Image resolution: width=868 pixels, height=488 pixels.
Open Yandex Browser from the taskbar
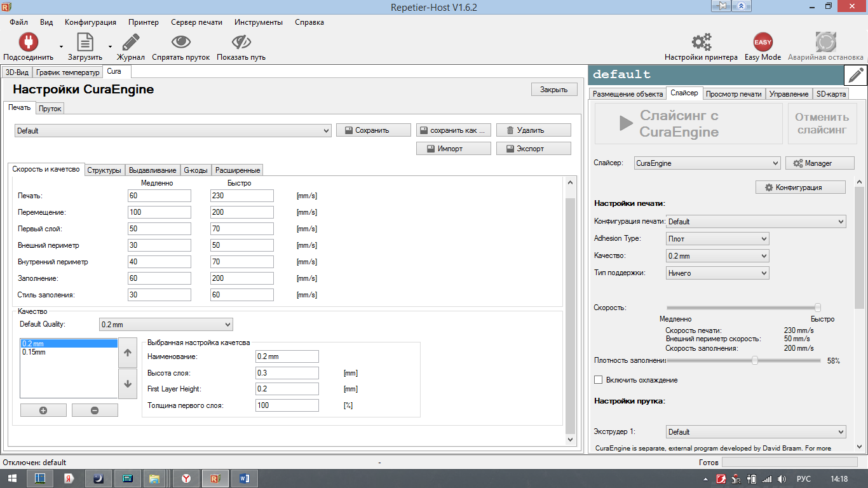(x=187, y=478)
